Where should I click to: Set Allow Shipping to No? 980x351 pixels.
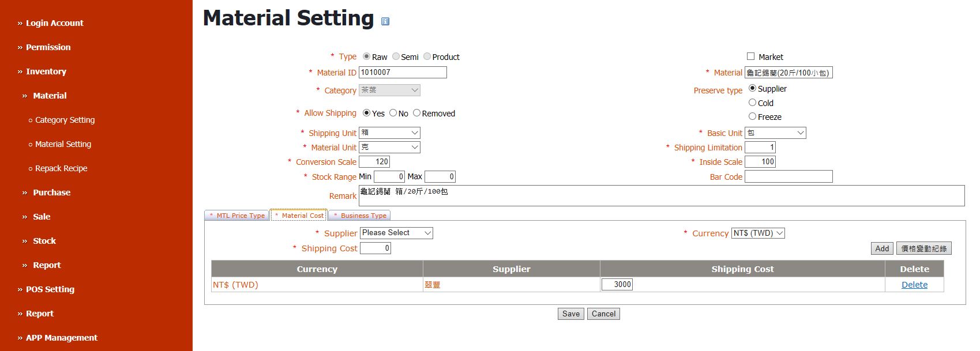click(393, 113)
